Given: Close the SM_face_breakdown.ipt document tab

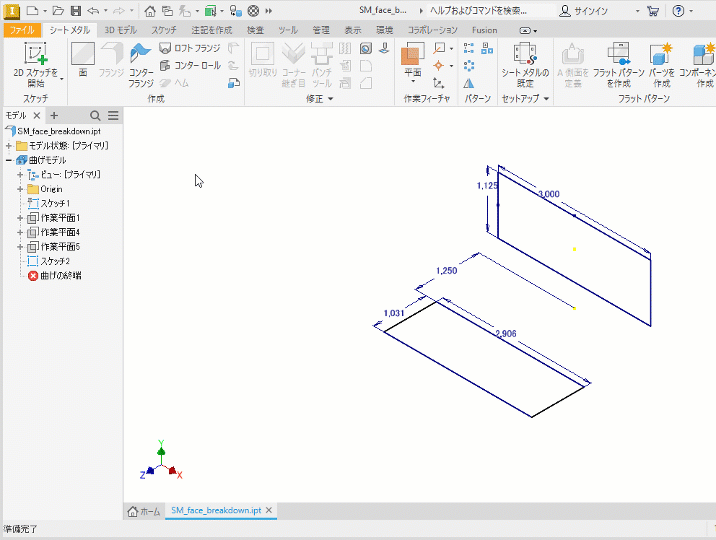Looking at the screenshot, I should pos(269,510).
